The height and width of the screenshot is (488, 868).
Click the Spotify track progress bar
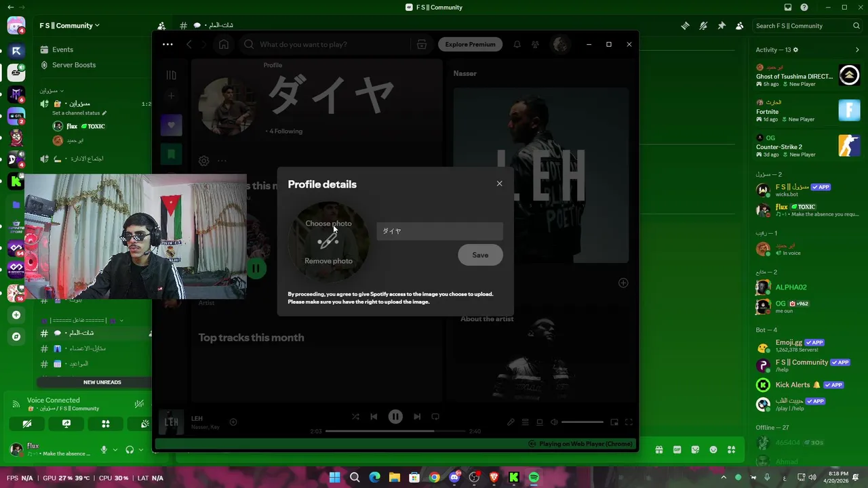(396, 431)
